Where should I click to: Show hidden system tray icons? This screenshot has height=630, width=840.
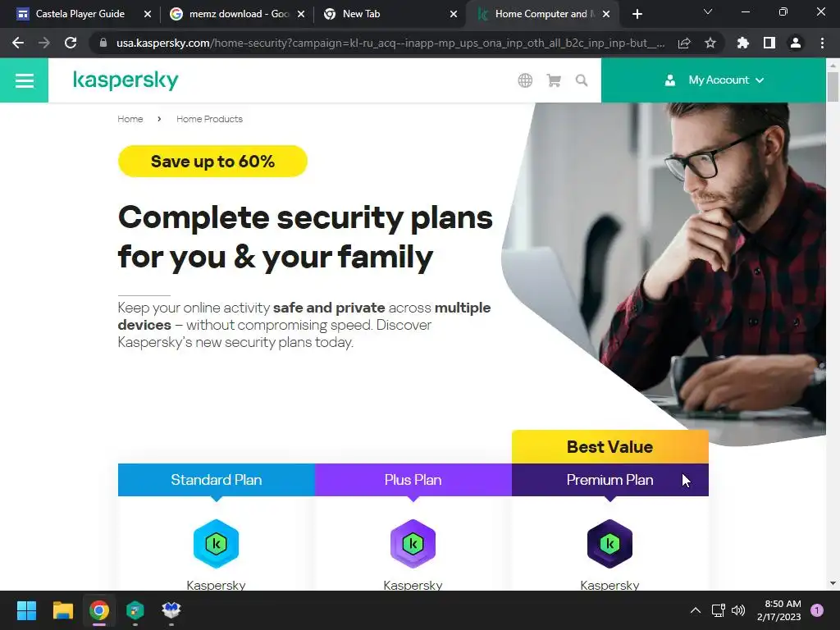(x=696, y=610)
